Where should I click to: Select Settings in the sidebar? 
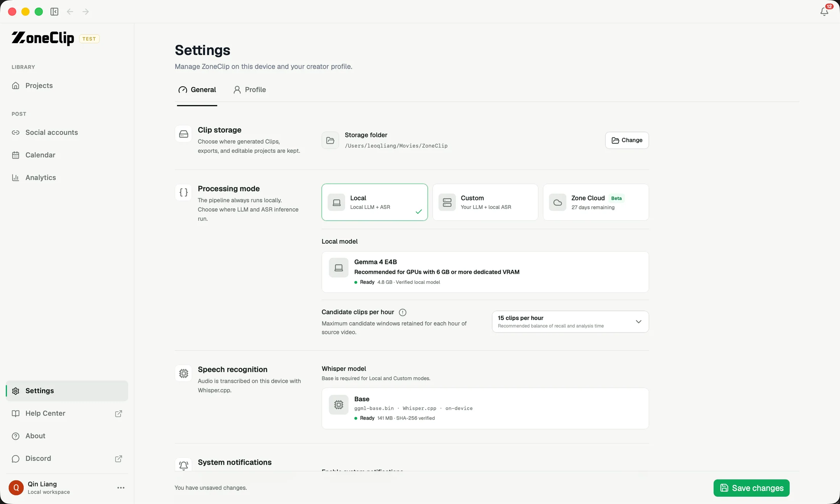pos(67,391)
